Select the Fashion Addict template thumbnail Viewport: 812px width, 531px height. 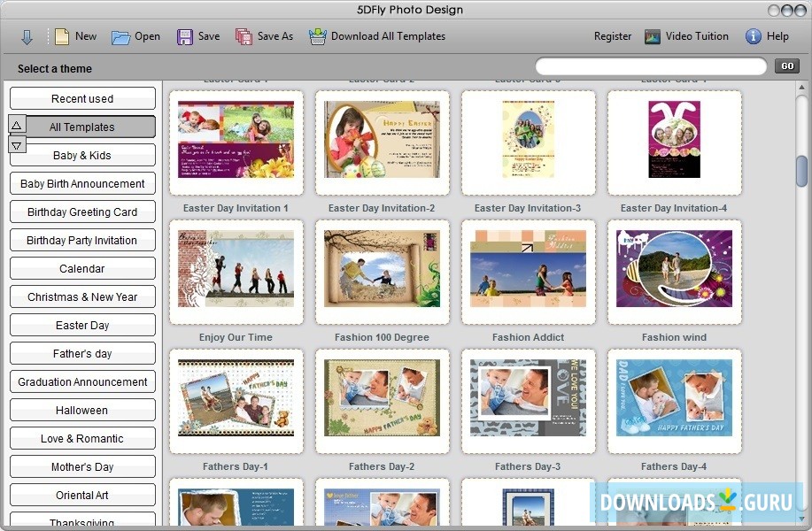point(529,273)
